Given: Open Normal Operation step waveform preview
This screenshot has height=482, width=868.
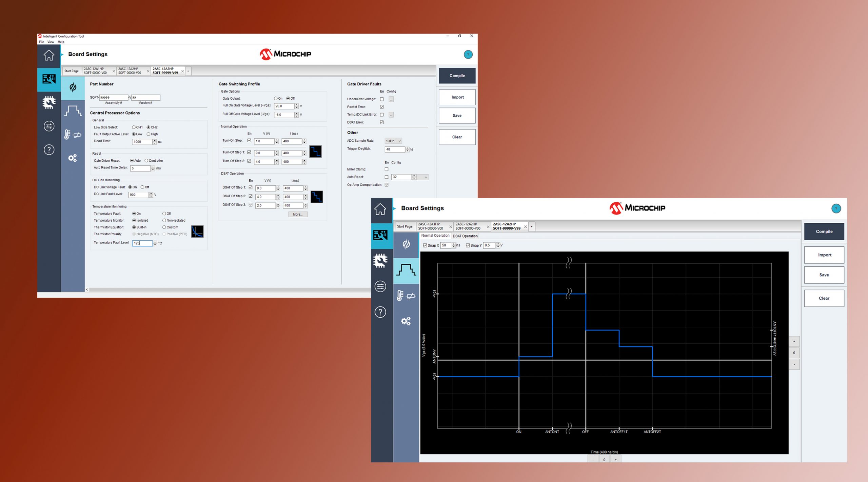Looking at the screenshot, I should click(315, 151).
